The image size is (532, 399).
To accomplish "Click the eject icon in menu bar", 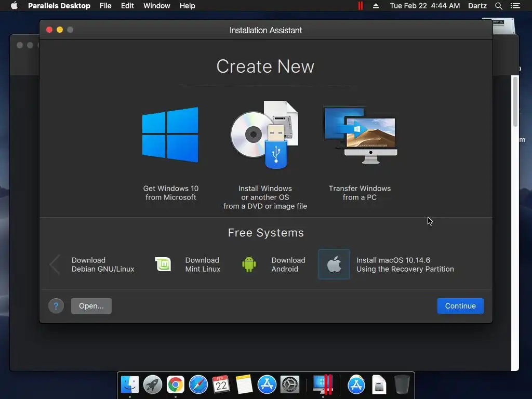I will click(x=376, y=6).
